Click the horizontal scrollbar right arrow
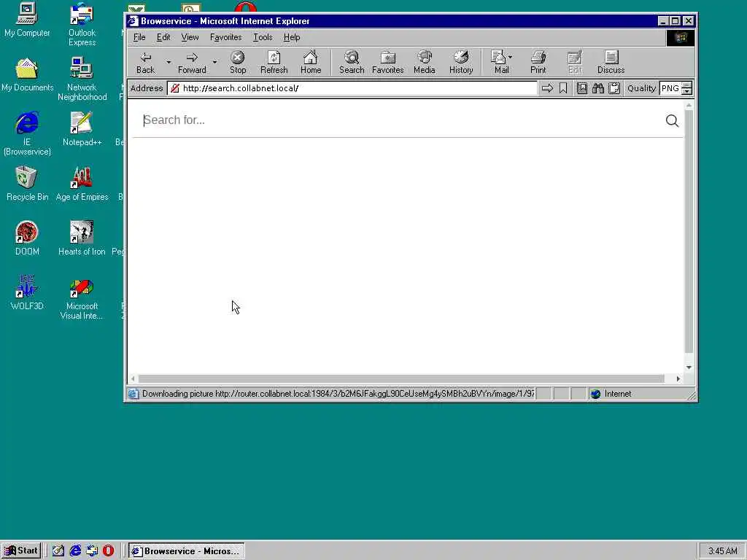Viewport: 747px width, 560px height. 678,378
